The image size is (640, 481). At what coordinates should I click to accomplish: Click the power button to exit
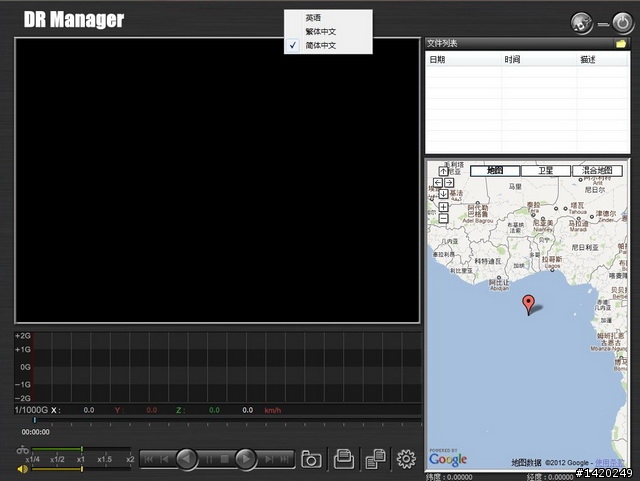pyautogui.click(x=623, y=23)
